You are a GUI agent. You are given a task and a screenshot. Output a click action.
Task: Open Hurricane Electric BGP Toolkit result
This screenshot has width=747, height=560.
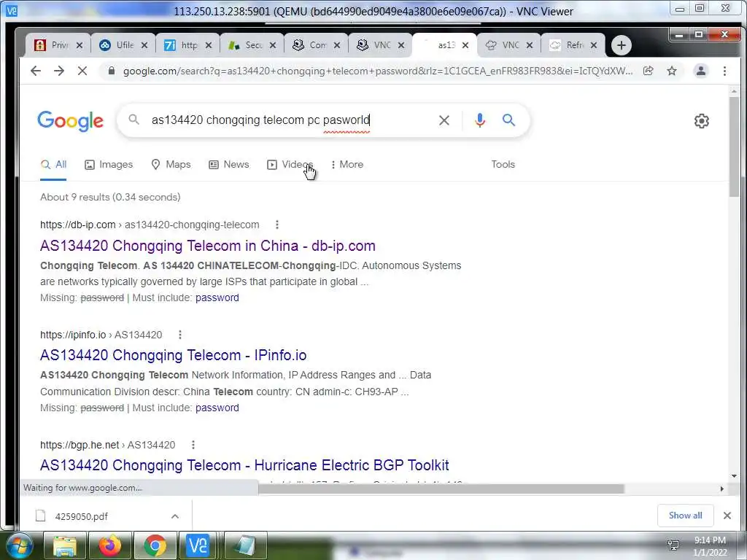(244, 464)
